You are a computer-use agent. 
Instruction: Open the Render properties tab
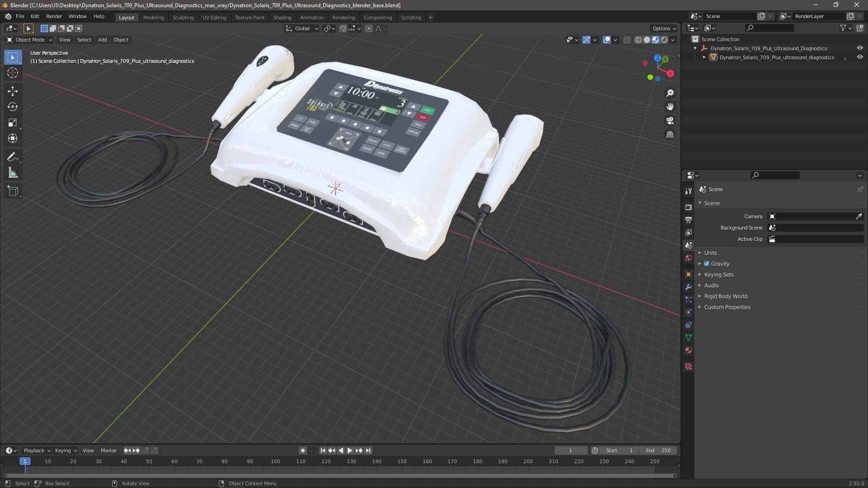[689, 207]
